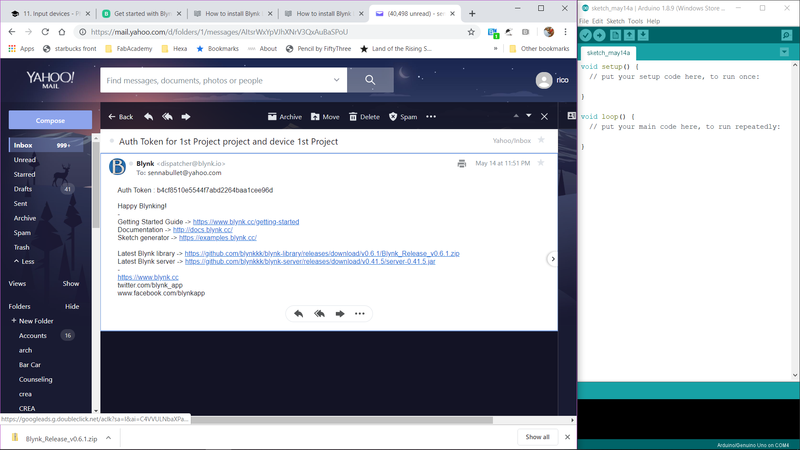800x450 pixels.
Task: Create a new sketch in Arduino toolbar
Action: click(x=615, y=35)
